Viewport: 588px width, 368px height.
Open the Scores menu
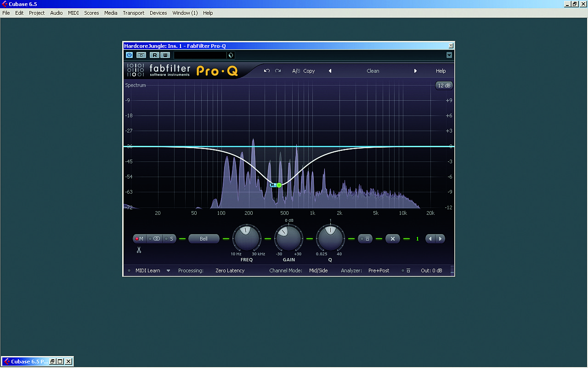click(91, 13)
